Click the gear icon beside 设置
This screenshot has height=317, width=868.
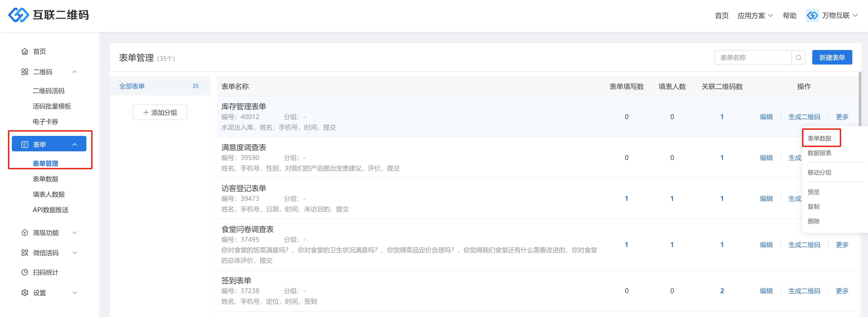coord(25,293)
